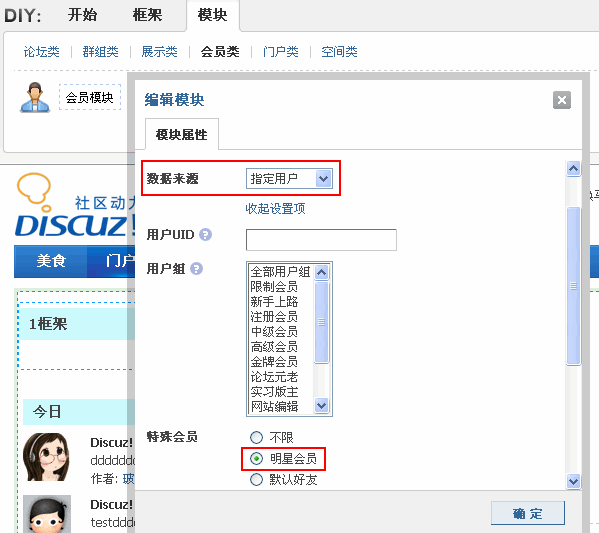Select the 明星会员 radio button

pyautogui.click(x=256, y=458)
